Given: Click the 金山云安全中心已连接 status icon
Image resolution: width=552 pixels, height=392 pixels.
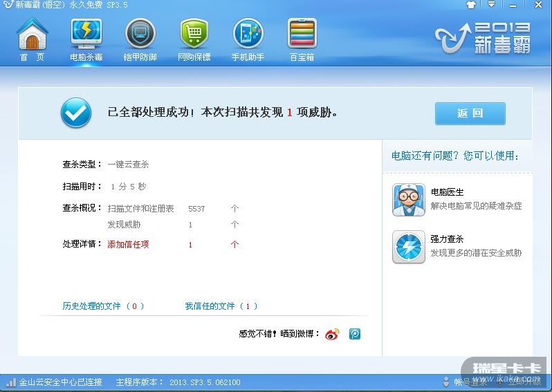Looking at the screenshot, I should (10, 382).
